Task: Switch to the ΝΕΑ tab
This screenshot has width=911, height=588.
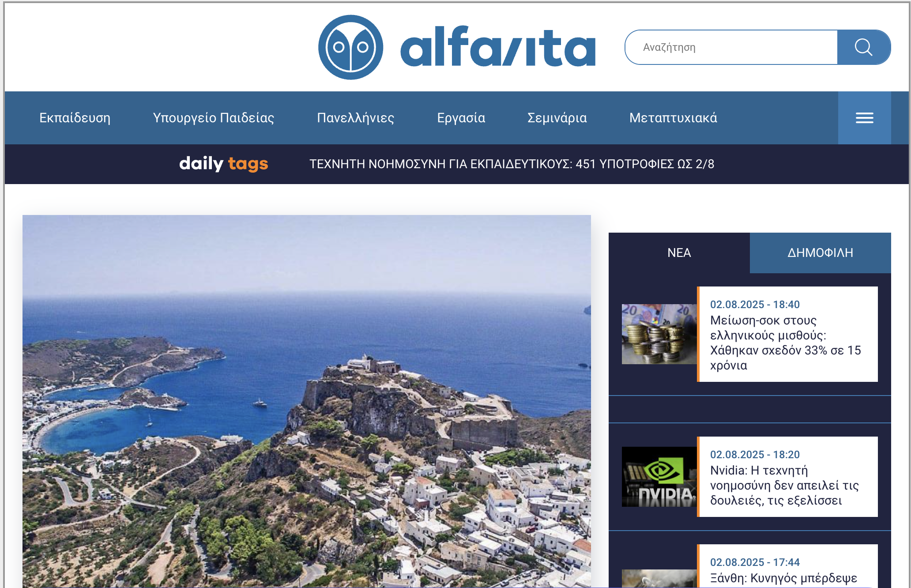Action: coord(679,253)
